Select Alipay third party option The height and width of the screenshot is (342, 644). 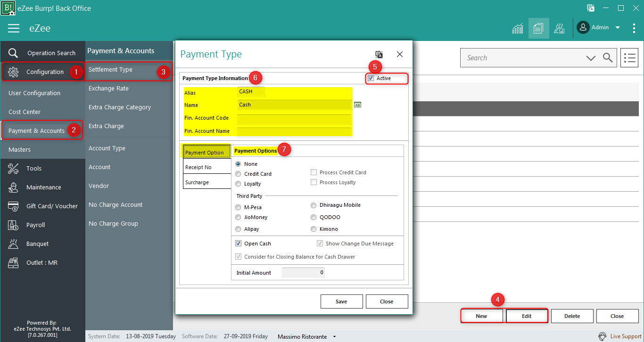[238, 229]
